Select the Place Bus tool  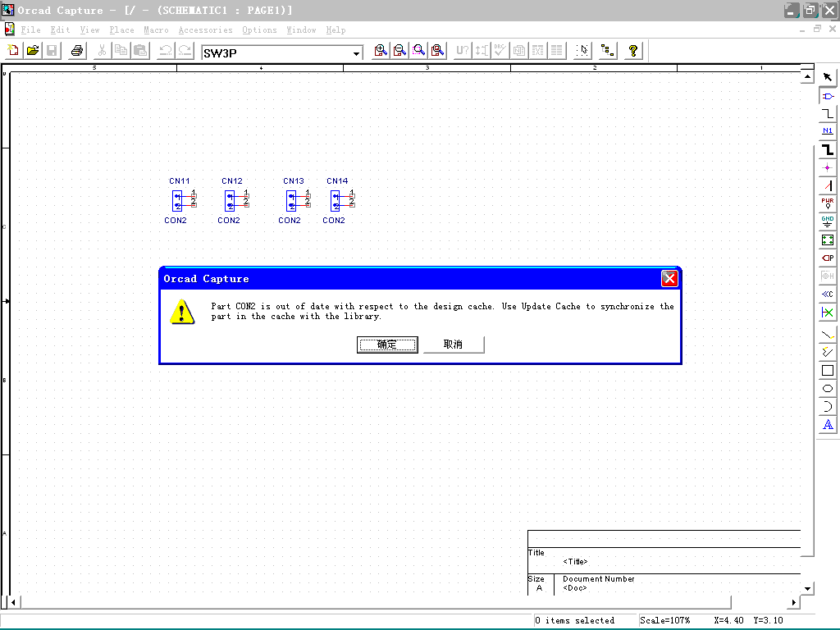[x=828, y=149]
